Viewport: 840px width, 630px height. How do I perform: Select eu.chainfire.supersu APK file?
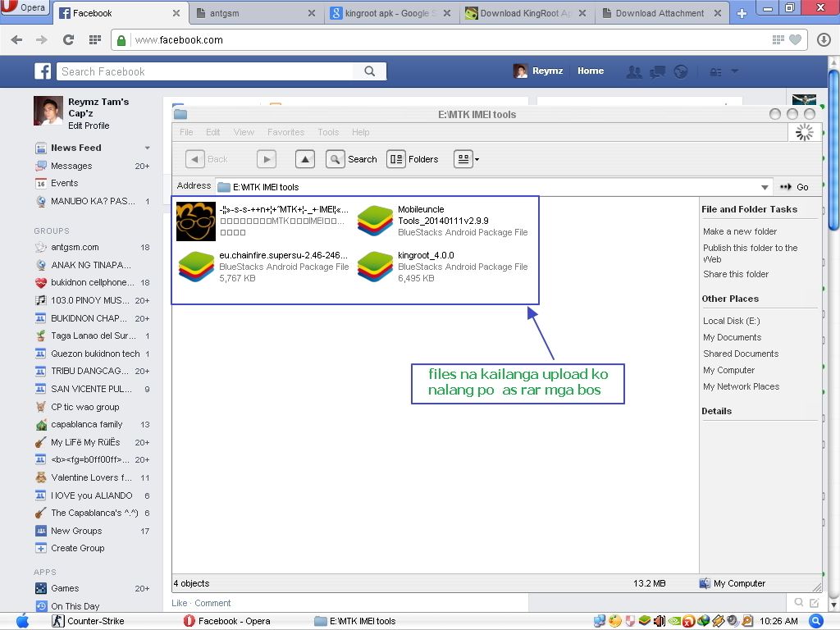coord(196,267)
